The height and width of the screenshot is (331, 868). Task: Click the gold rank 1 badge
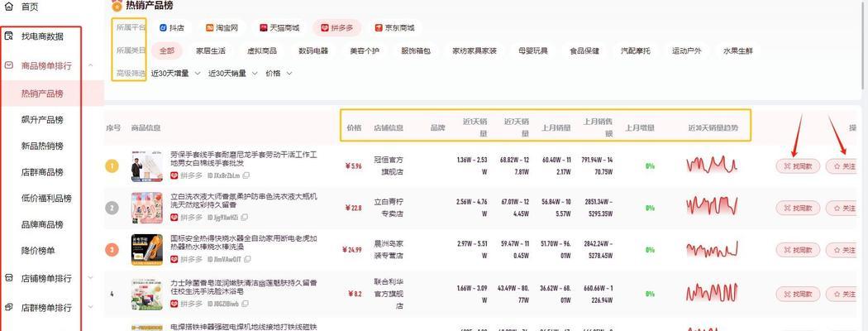(112, 165)
